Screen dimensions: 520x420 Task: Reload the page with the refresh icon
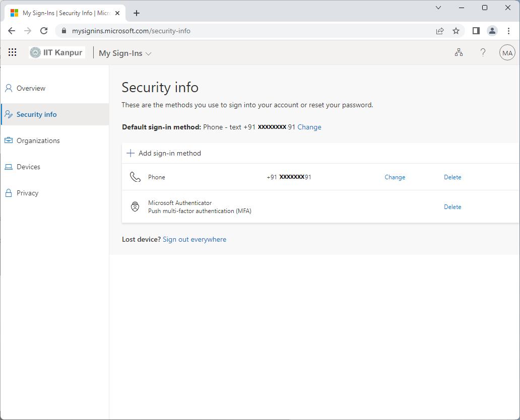44,31
